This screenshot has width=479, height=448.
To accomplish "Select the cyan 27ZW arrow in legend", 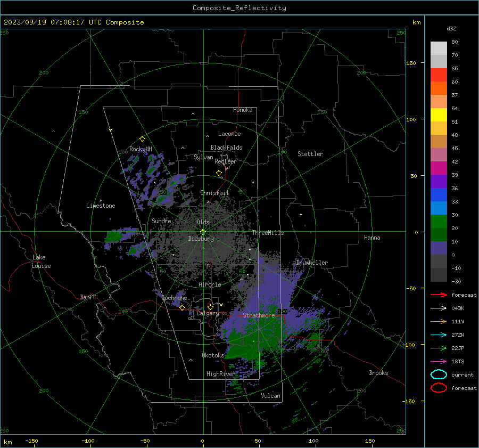I will point(439,335).
